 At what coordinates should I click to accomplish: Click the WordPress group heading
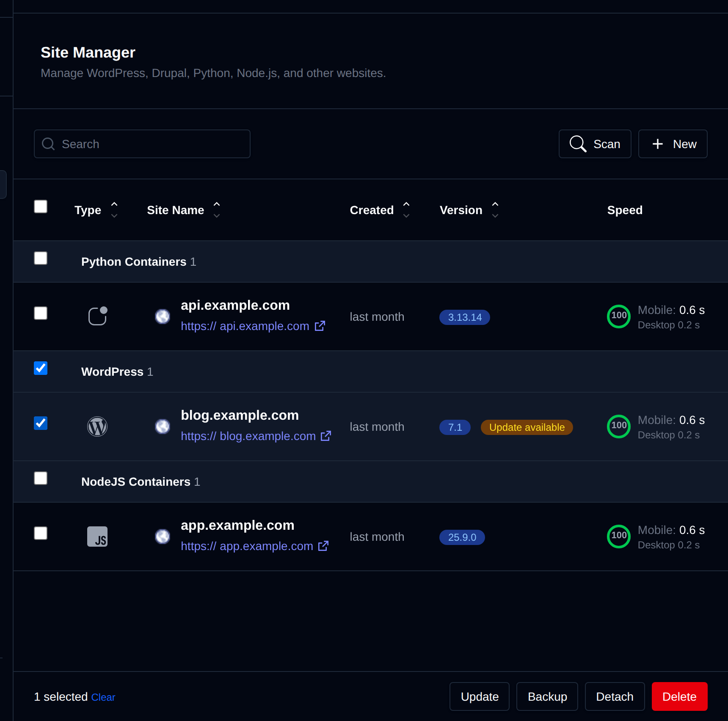[112, 372]
